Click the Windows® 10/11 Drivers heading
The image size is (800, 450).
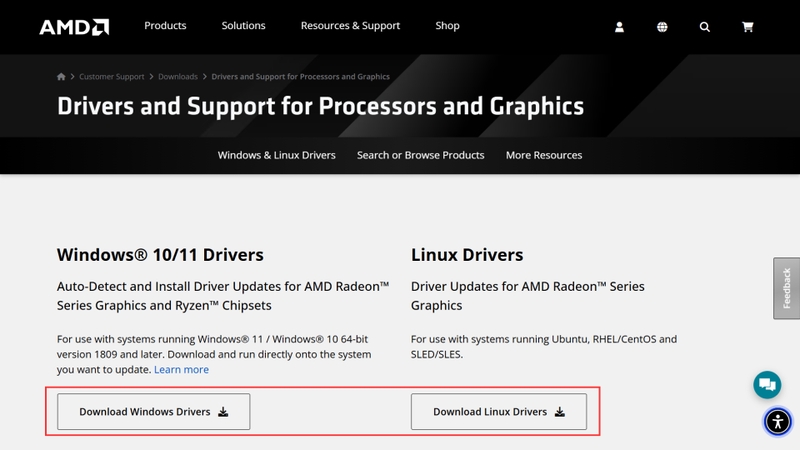coord(160,255)
